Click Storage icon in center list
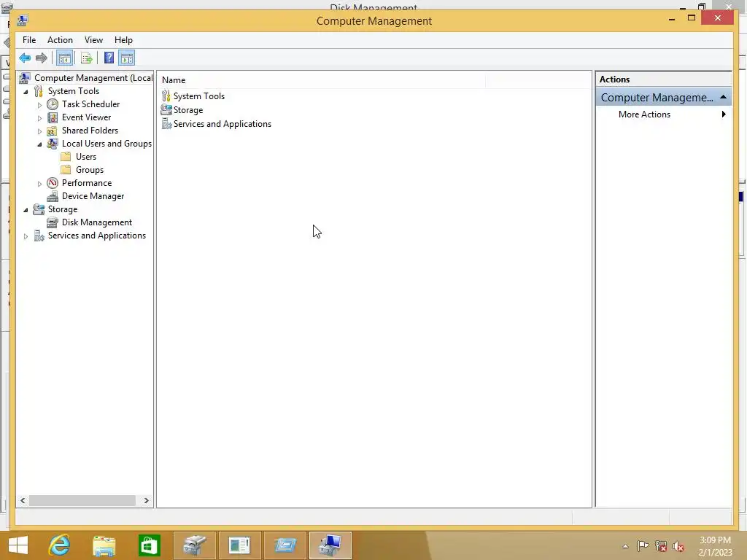This screenshot has width=747, height=560. pos(166,109)
